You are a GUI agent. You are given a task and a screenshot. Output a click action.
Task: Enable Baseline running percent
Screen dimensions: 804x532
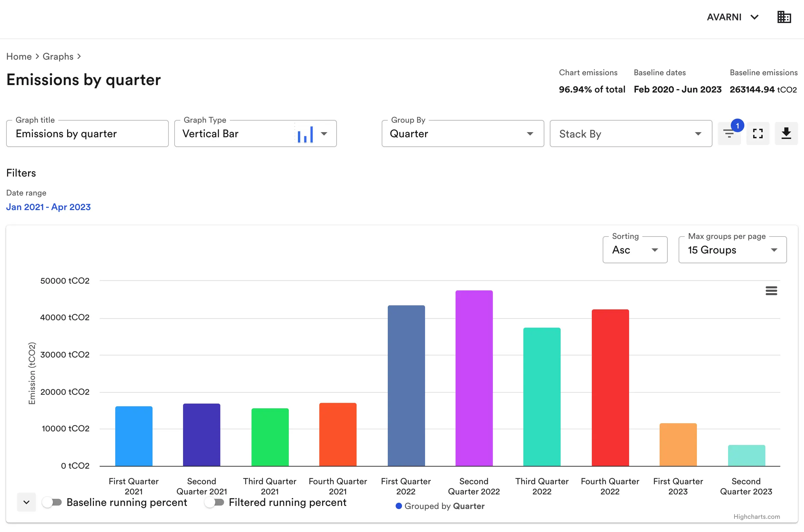[53, 503]
